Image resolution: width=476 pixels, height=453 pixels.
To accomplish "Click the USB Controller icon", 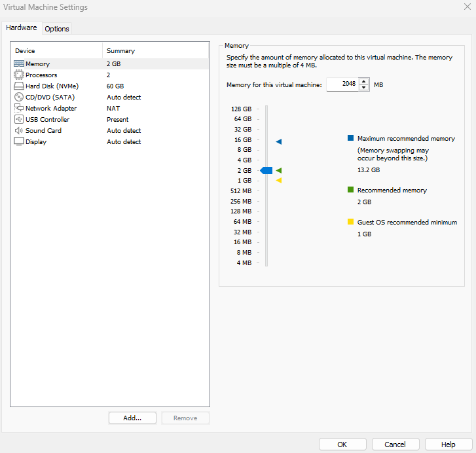I will pos(19,119).
